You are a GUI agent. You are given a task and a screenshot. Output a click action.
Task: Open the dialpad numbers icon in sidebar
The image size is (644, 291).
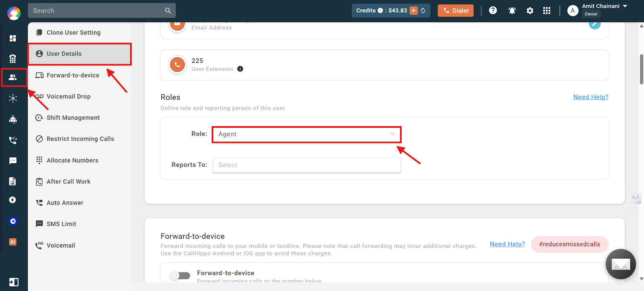13,59
